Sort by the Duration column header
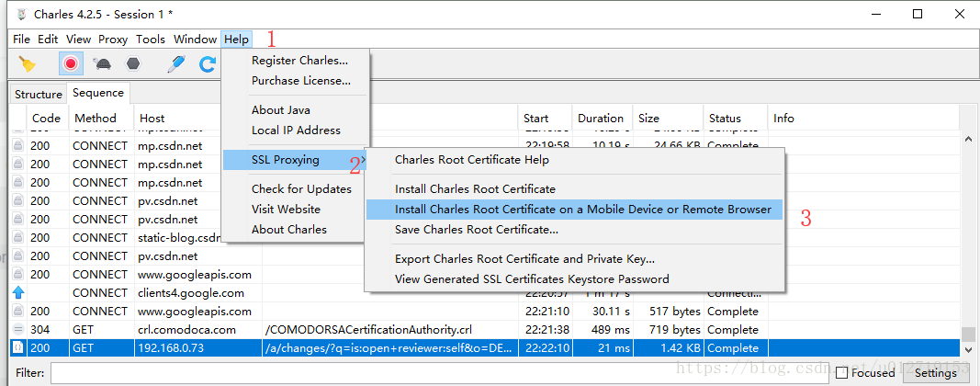The height and width of the screenshot is (386, 980). coord(603,119)
